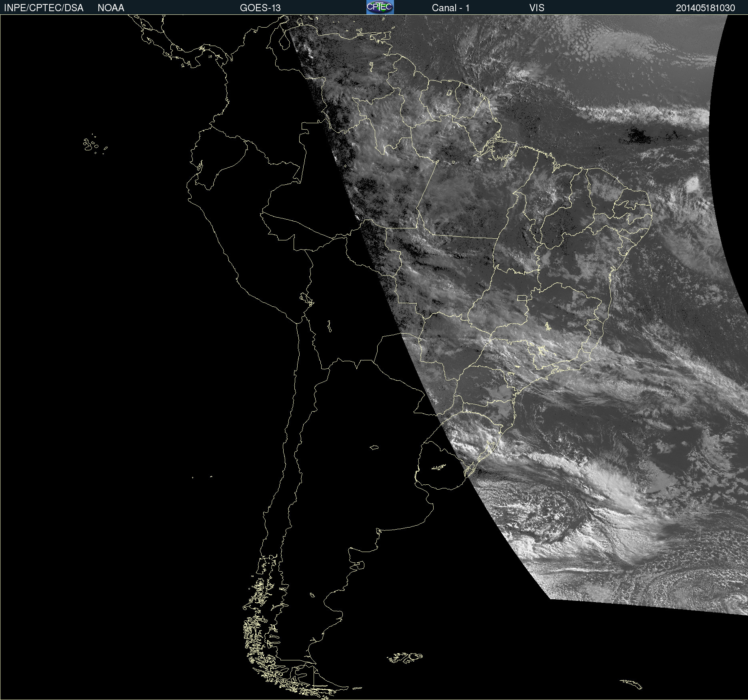Click the VIS channel label
The image size is (748, 700).
[x=537, y=8]
